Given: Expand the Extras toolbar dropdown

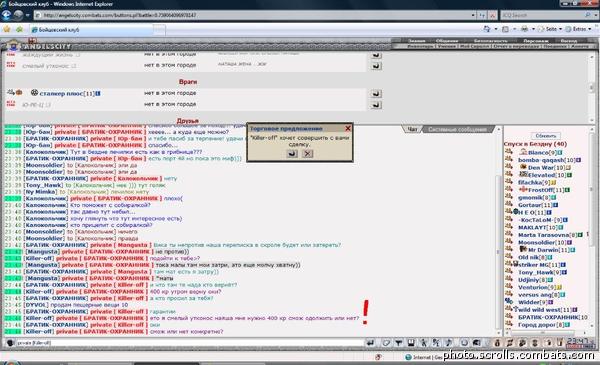Looking at the screenshot, I should click(x=590, y=29).
